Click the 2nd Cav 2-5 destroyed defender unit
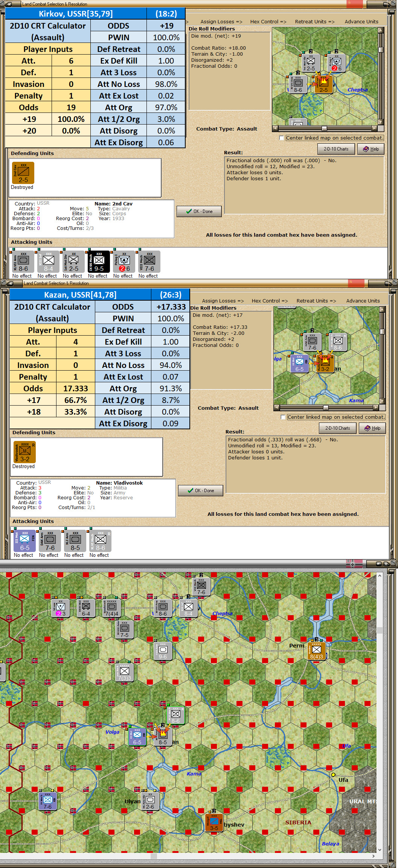Viewport: 398px width, 868px height. (23, 173)
